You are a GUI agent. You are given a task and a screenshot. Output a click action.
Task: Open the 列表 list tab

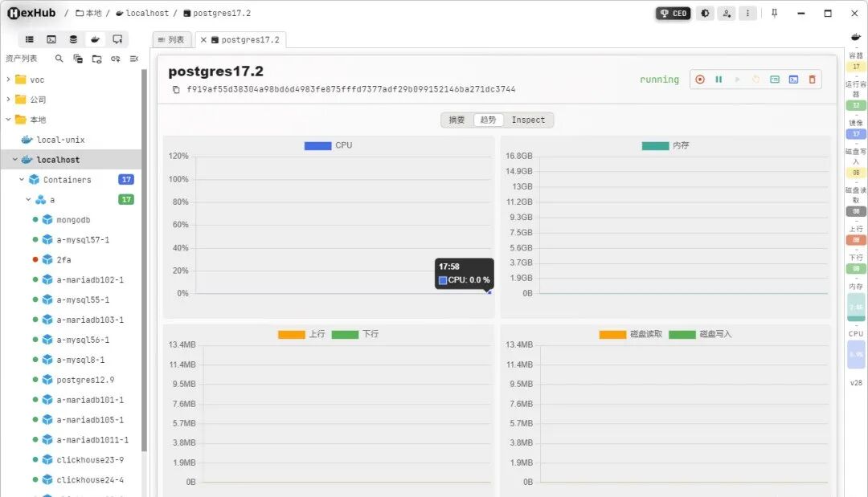[x=172, y=40]
